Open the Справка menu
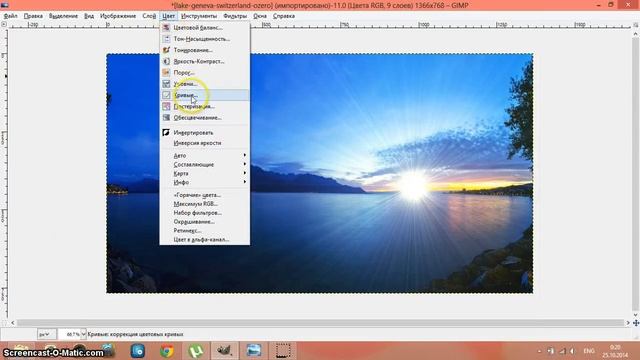The width and height of the screenshot is (640, 360). pyautogui.click(x=284, y=16)
